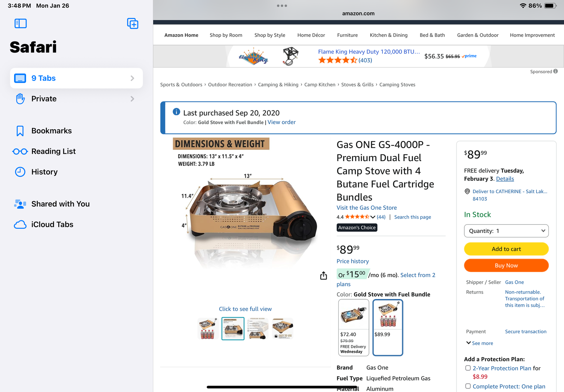Select the $72.40 stove color option

(353, 327)
